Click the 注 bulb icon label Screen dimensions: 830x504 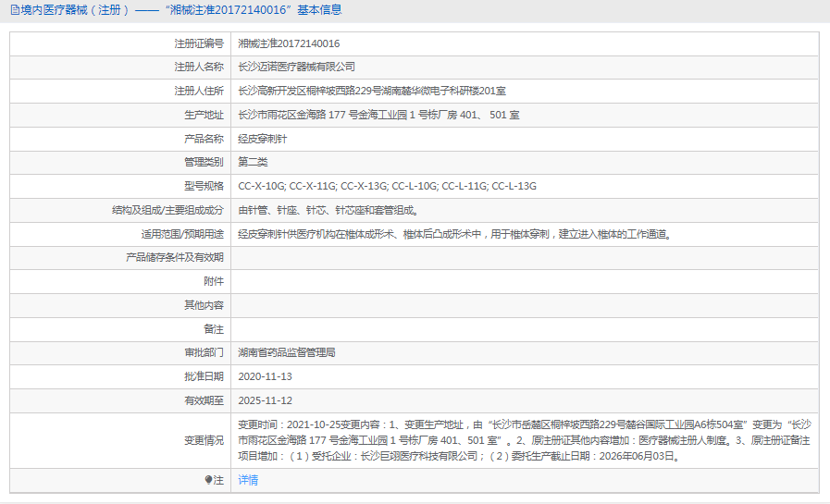pyautogui.click(x=214, y=480)
